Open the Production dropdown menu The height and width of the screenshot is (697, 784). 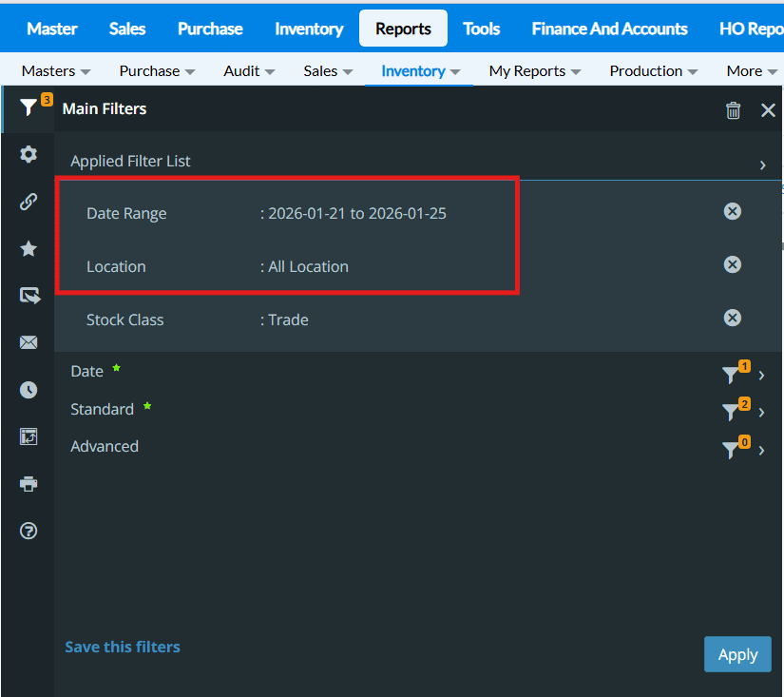[x=653, y=71]
